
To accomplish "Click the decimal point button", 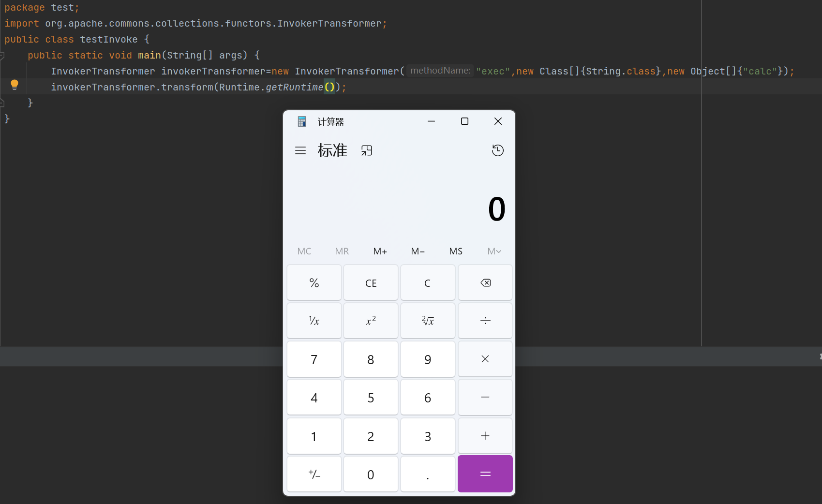I will 428,474.
